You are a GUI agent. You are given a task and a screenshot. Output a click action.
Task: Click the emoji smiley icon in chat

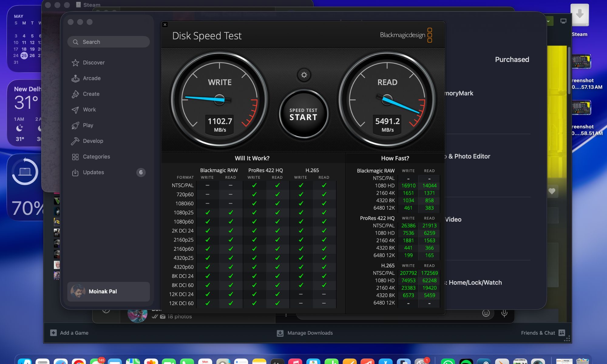tap(486, 313)
